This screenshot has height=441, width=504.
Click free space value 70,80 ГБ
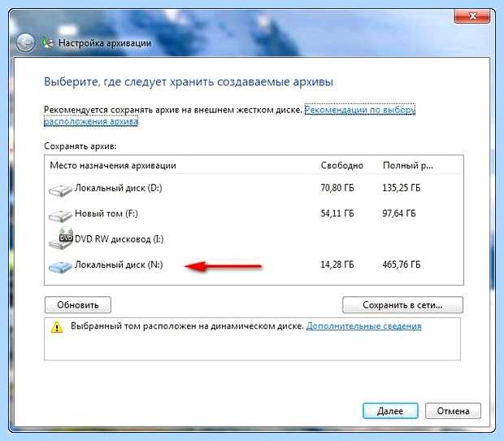[x=337, y=188]
